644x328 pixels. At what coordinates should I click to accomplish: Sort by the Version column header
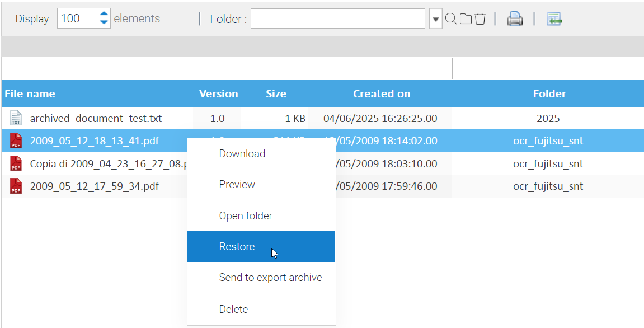pyautogui.click(x=219, y=93)
